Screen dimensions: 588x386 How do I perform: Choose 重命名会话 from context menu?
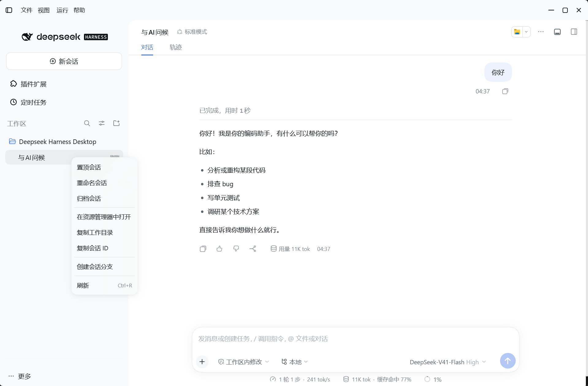(104, 183)
